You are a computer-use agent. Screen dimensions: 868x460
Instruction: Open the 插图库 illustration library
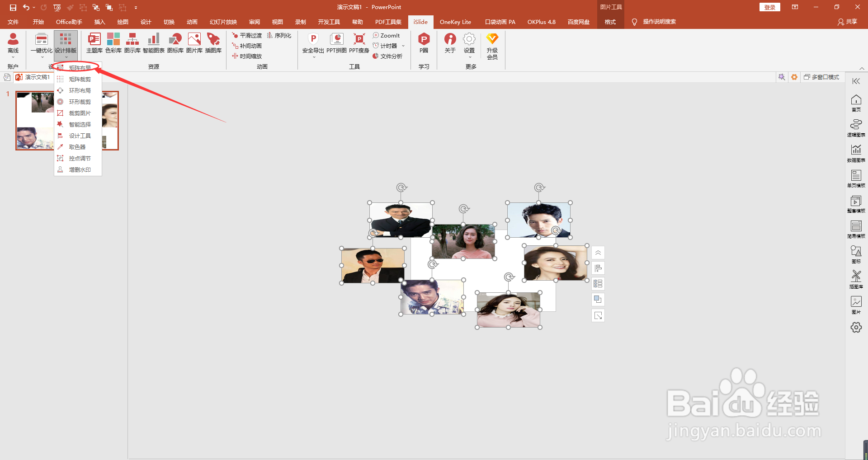[213, 43]
